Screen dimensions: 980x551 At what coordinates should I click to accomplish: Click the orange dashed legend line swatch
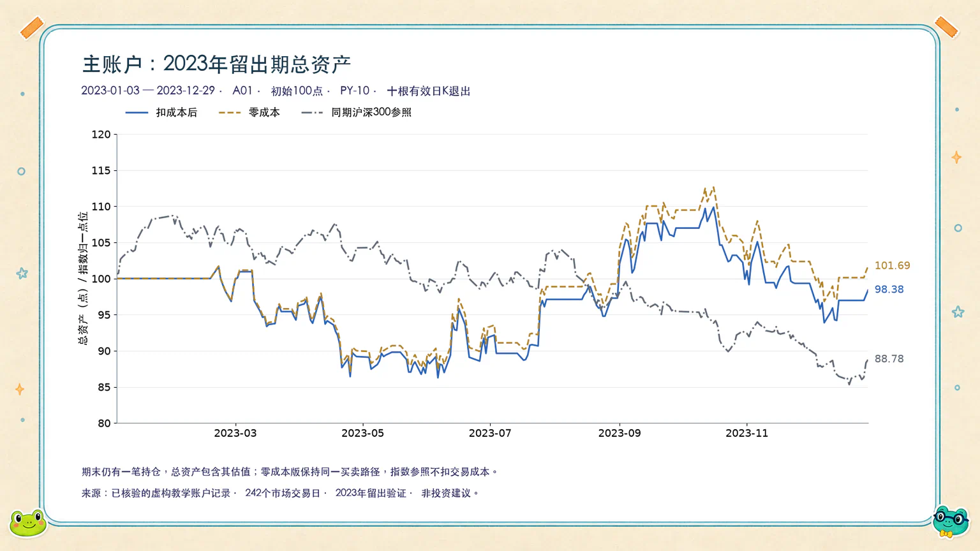pos(230,112)
